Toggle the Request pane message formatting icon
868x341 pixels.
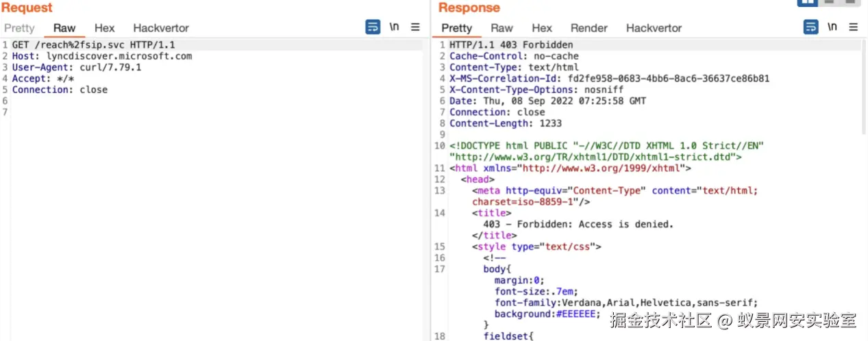tap(373, 27)
